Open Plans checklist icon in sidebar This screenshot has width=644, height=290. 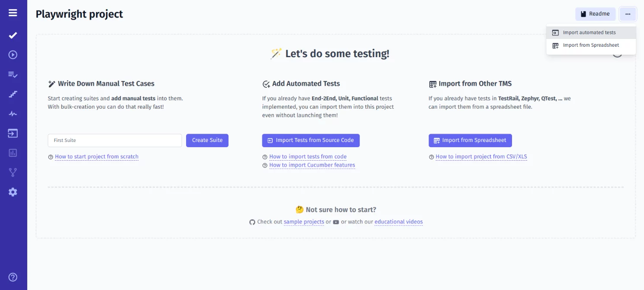(13, 74)
